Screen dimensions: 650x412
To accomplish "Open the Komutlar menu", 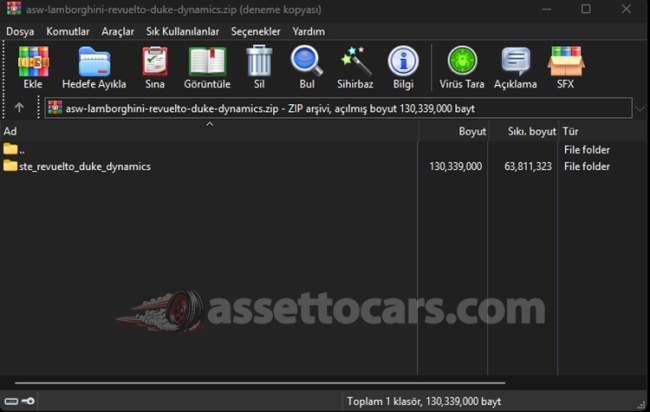I will (67, 31).
